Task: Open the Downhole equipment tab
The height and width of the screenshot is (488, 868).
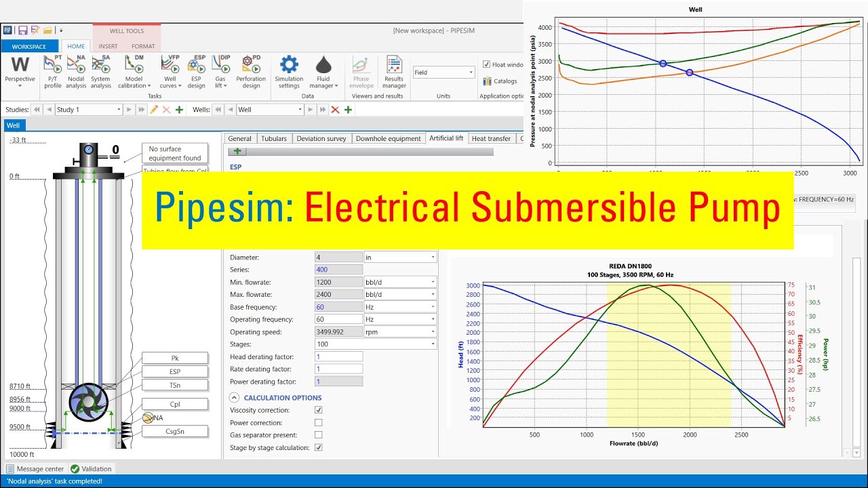Action: (388, 138)
